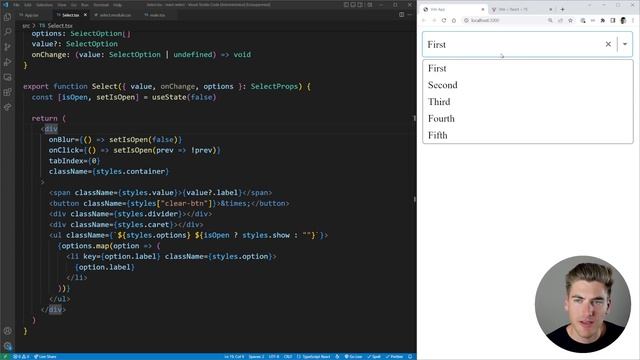Toggle the primary side bar layout icon
Viewport: 640px width, 360px height.
pos(346,5)
